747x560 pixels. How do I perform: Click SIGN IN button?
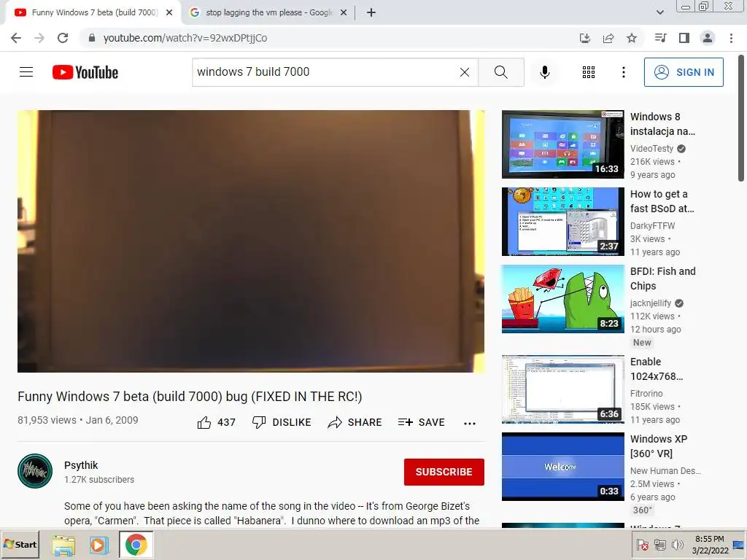coord(684,72)
